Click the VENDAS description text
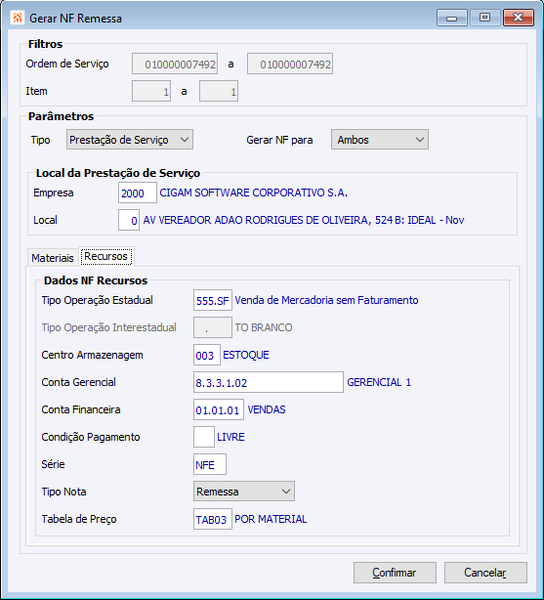This screenshot has width=544, height=600. tap(266, 409)
